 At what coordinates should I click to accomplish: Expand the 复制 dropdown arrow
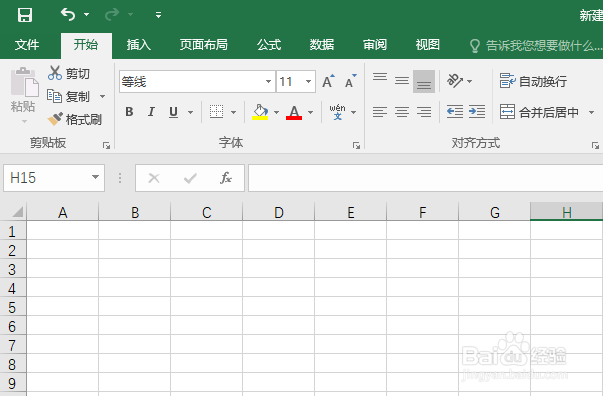point(103,96)
